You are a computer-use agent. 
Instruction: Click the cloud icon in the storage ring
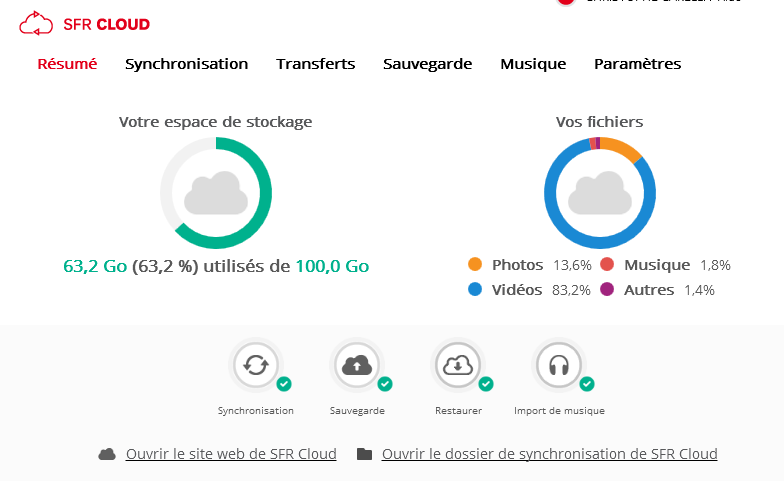tap(216, 193)
